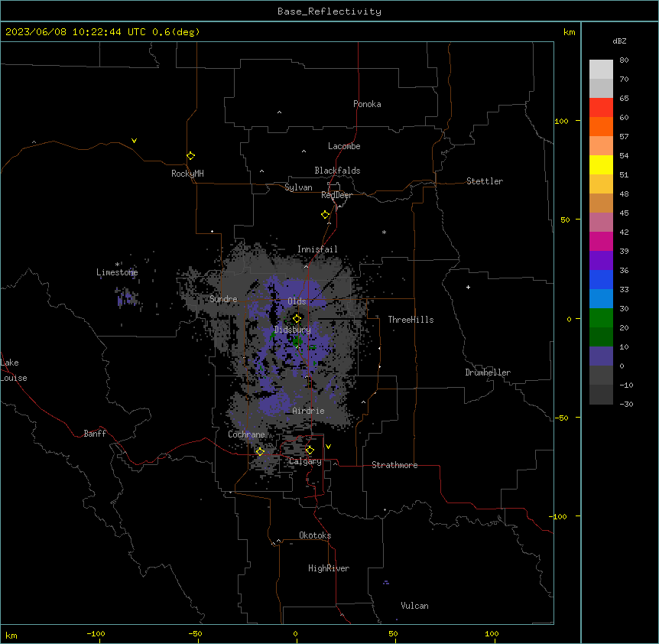Click the ThreeHills label
The image size is (659, 644).
[411, 320]
